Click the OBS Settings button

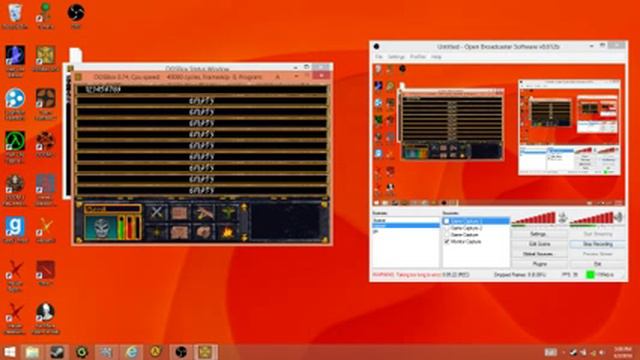(x=539, y=234)
